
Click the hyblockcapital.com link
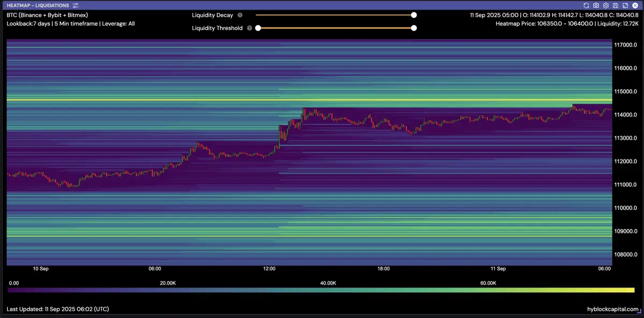613,309
